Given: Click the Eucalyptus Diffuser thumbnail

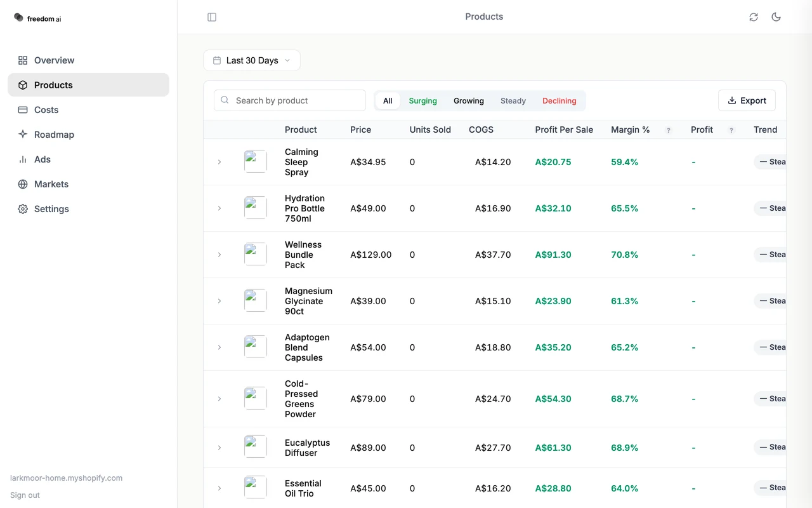Looking at the screenshot, I should [256, 447].
